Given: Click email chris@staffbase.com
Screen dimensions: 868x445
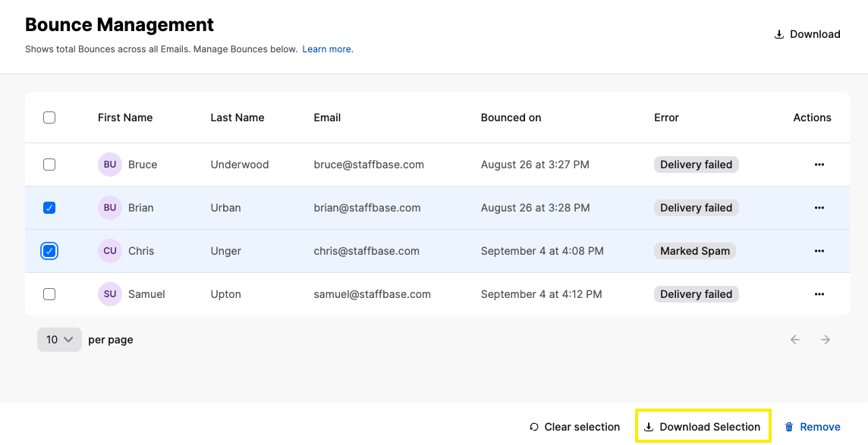Looking at the screenshot, I should (366, 251).
